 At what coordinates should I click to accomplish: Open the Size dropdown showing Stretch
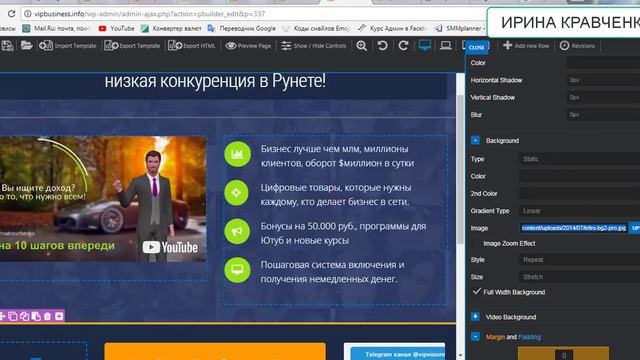tap(580, 277)
